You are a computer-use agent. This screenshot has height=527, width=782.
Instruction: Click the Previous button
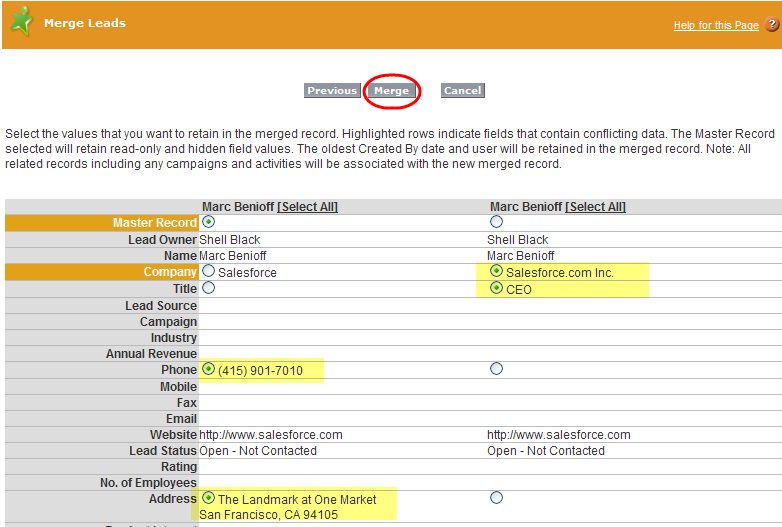click(x=332, y=91)
